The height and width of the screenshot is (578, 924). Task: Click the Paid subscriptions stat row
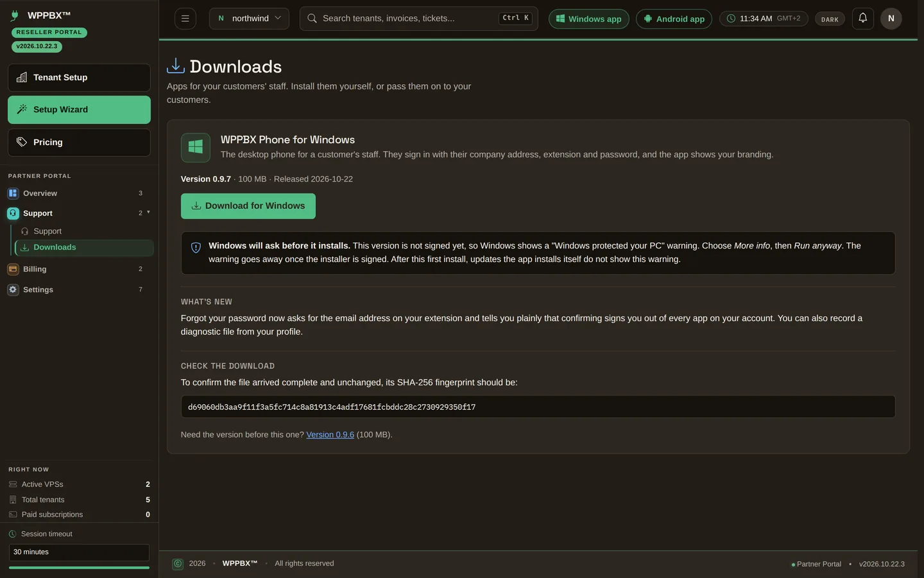click(79, 514)
